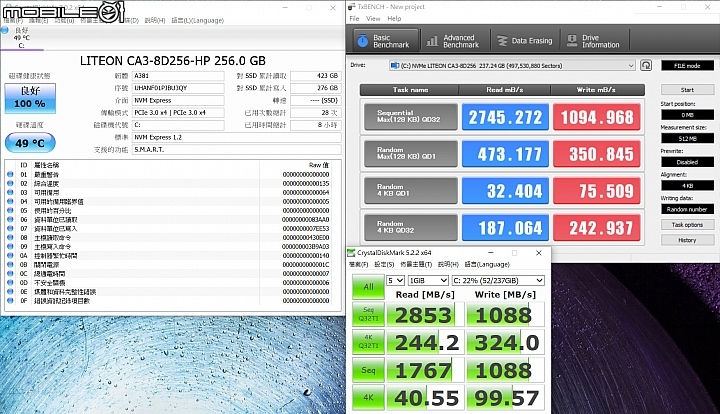Open the 設定(S) menu in CrystalDiskMark
The image size is (720, 414).
(x=384, y=264)
